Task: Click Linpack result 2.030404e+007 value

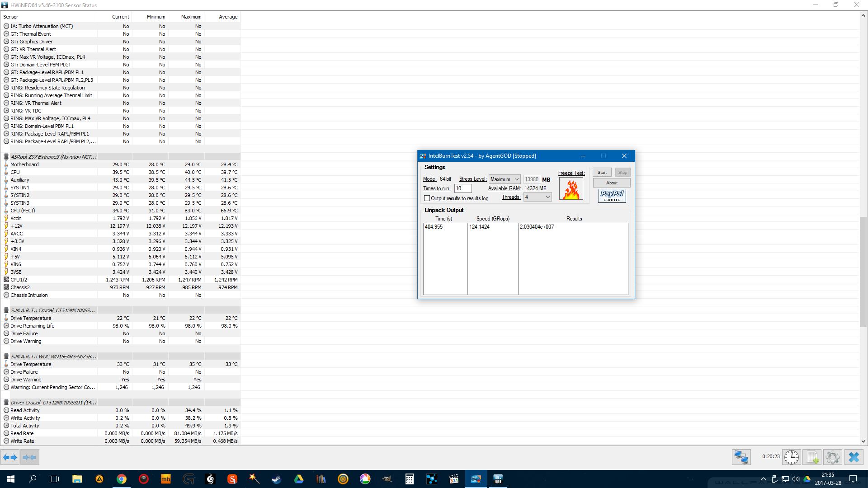Action: click(537, 227)
